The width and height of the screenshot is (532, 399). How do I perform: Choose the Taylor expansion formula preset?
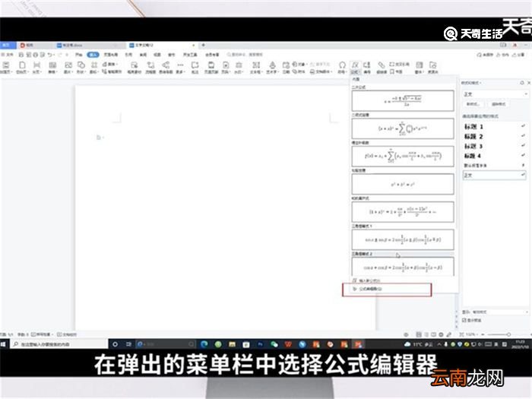click(403, 212)
